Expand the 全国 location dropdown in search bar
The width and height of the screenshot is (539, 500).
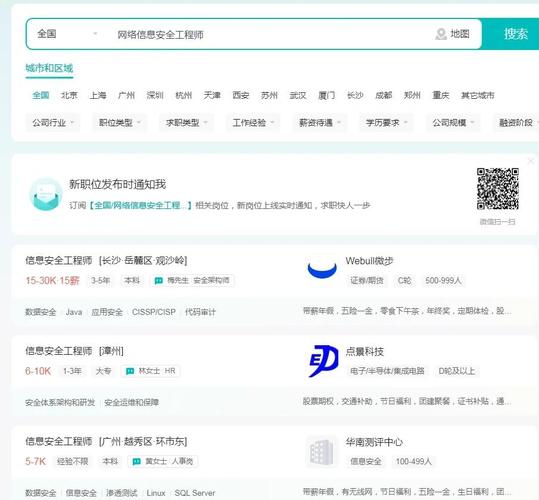tap(67, 34)
